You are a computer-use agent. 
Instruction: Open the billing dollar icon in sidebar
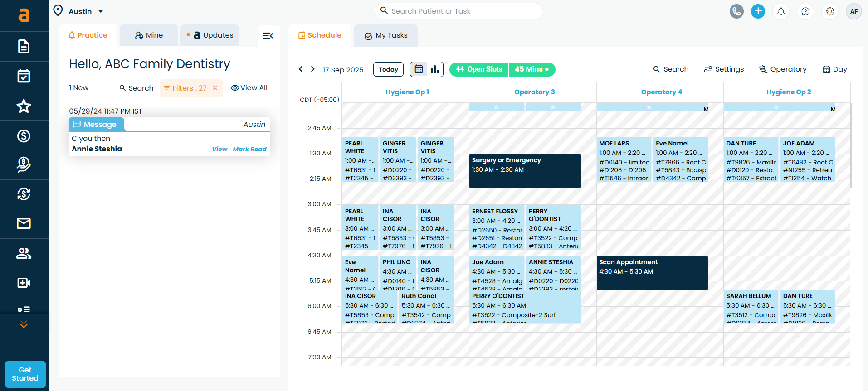click(x=24, y=135)
